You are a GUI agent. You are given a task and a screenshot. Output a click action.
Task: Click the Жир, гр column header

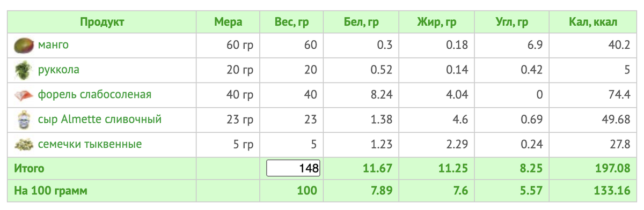(437, 22)
